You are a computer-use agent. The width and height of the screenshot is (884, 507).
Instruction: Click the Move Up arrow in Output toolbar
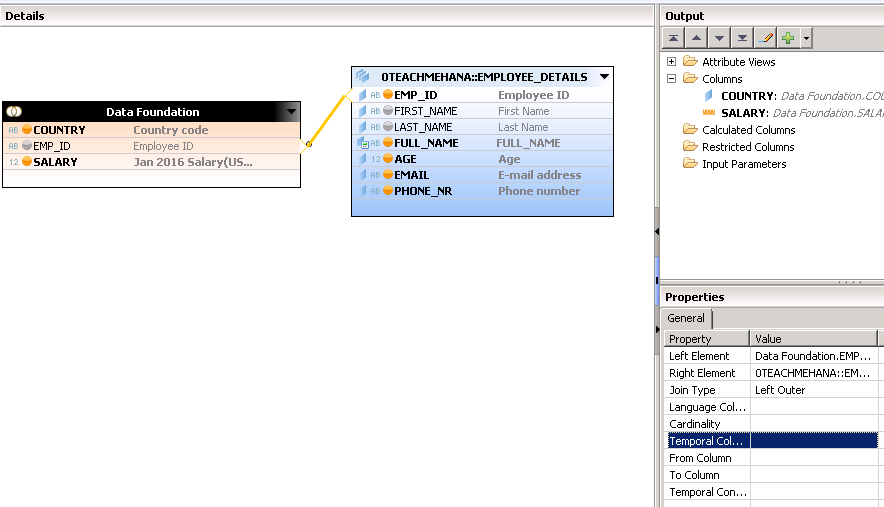(x=696, y=38)
